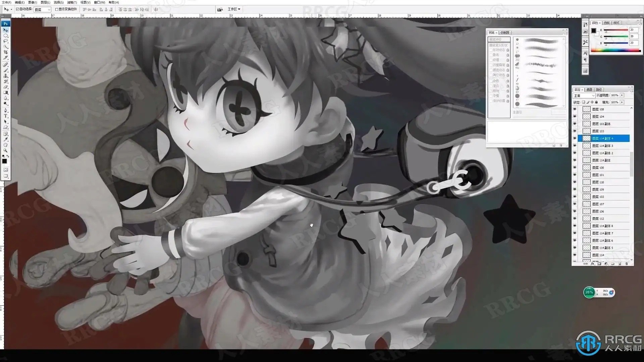Viewport: 644px width, 362px height.
Task: Uncheck the 自动选择 auto-select checkbox
Action: pos(17,9)
